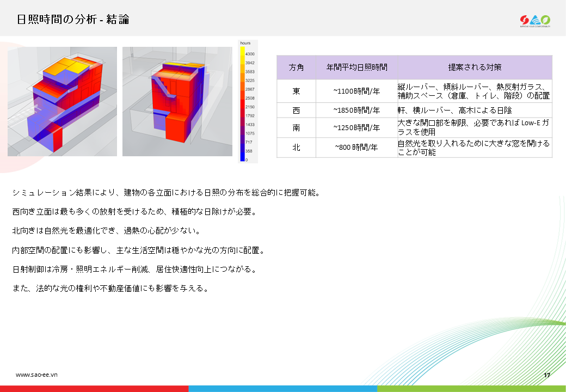Click the hours color legend bar
Viewport: 566px width, 392px height.
point(242,103)
